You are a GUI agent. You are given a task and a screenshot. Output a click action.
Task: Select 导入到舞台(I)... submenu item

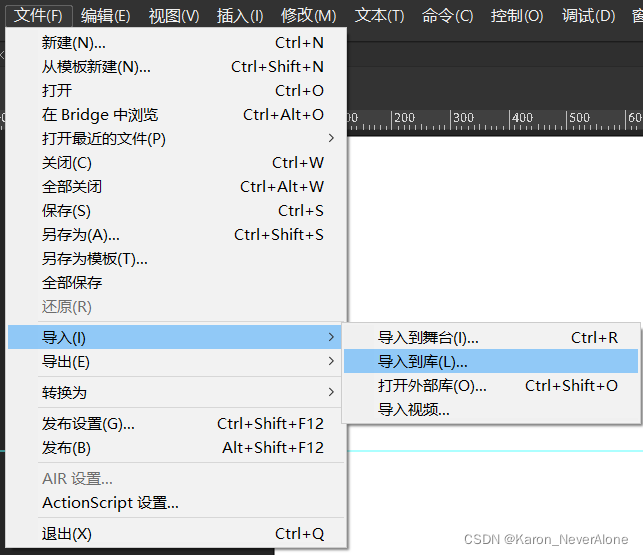(x=491, y=338)
